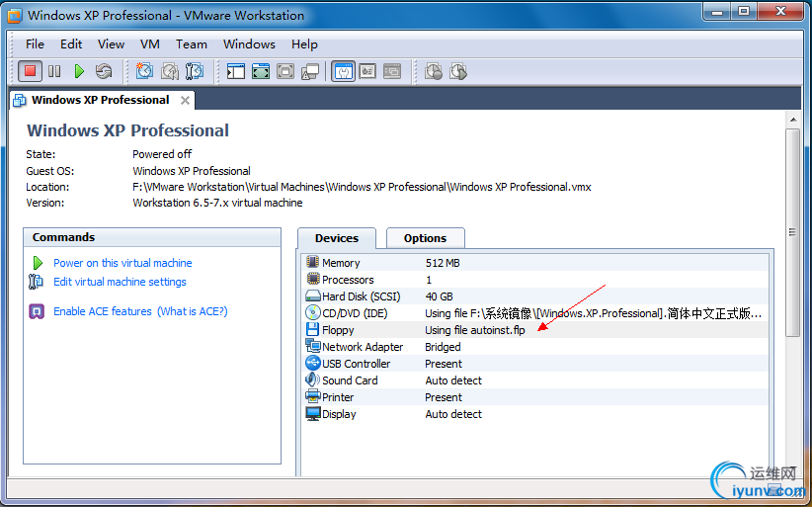Click 'Power on this virtual machine' link
The width and height of the screenshot is (812, 507).
(122, 263)
